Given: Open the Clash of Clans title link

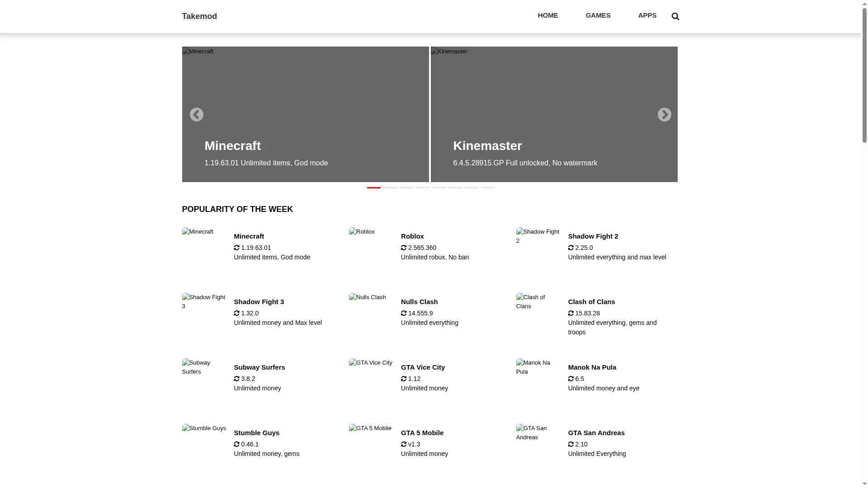Looking at the screenshot, I should click(592, 302).
